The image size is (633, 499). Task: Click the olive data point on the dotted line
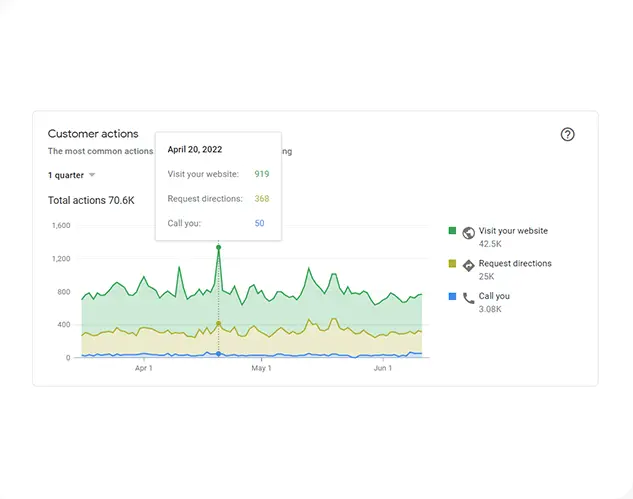[x=219, y=324]
